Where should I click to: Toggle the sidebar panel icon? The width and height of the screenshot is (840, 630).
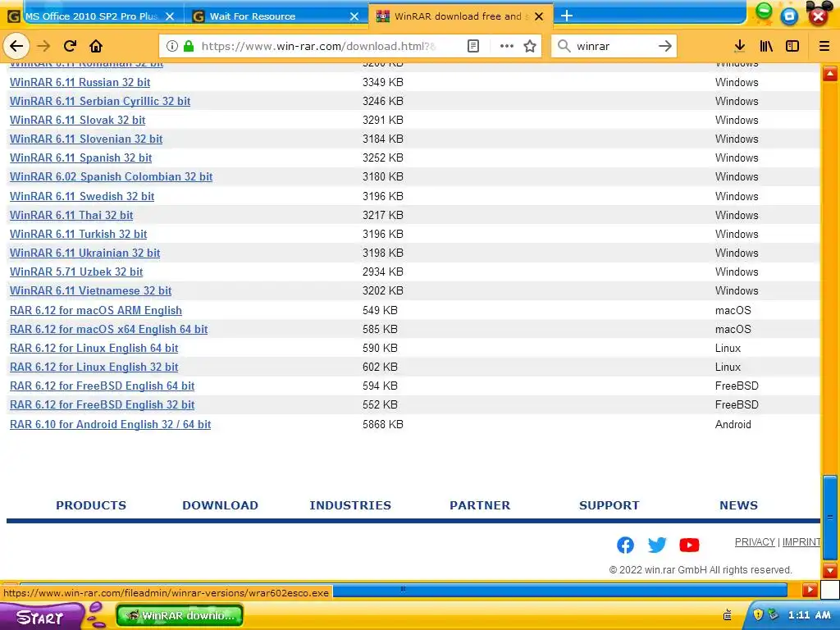792,46
